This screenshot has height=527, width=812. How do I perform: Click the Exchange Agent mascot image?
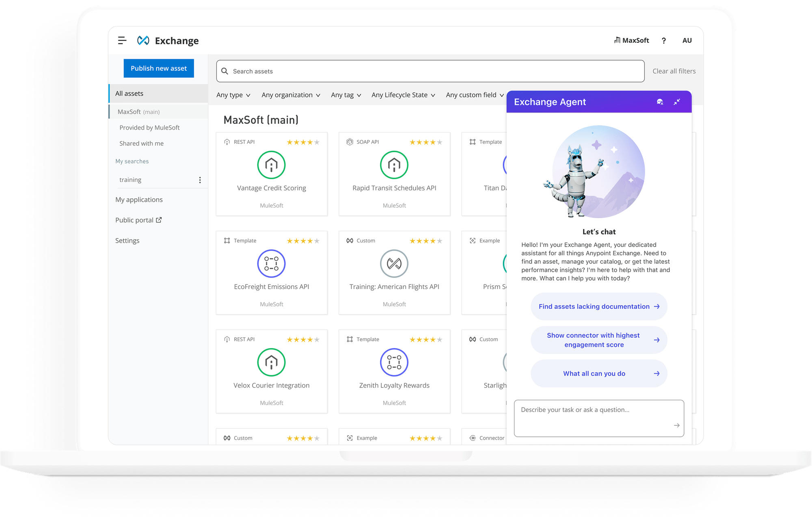tap(594, 171)
